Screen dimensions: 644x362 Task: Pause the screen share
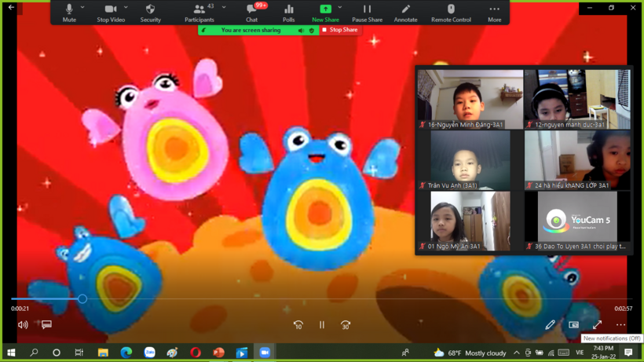pos(367,12)
